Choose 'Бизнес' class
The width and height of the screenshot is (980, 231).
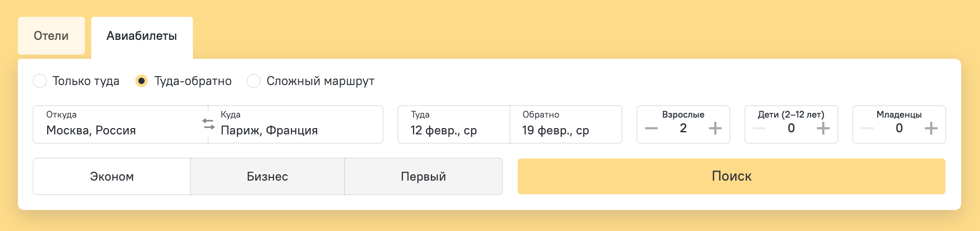[x=267, y=177]
